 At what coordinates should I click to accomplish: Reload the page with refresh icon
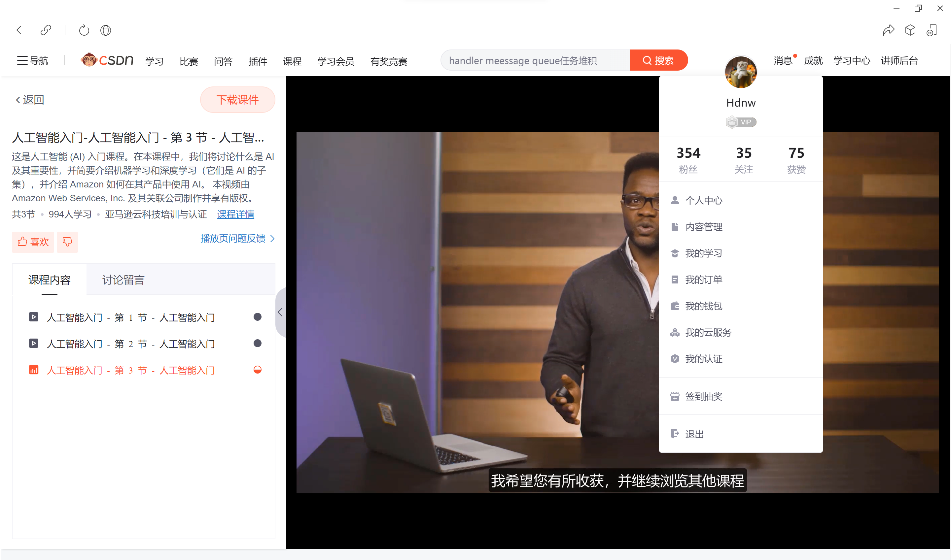[84, 30]
